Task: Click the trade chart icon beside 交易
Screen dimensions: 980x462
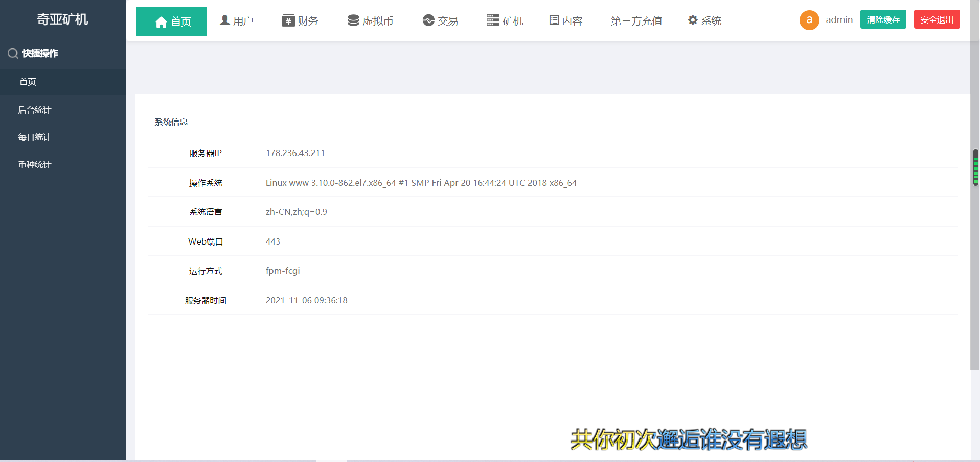Action: 428,20
